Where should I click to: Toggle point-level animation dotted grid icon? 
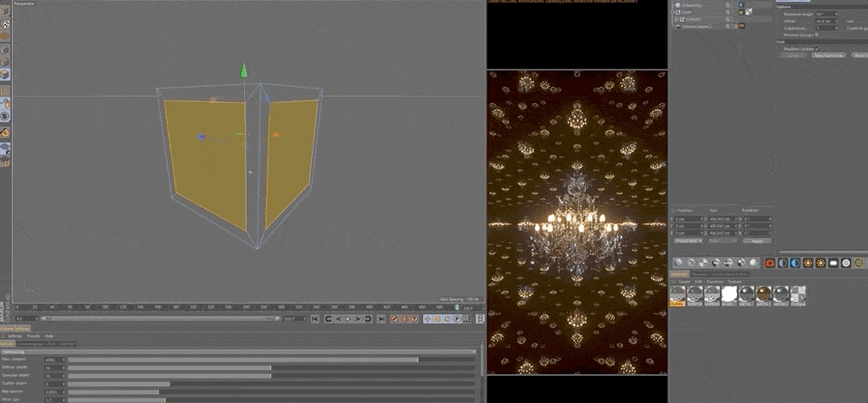pyautogui.click(x=467, y=319)
